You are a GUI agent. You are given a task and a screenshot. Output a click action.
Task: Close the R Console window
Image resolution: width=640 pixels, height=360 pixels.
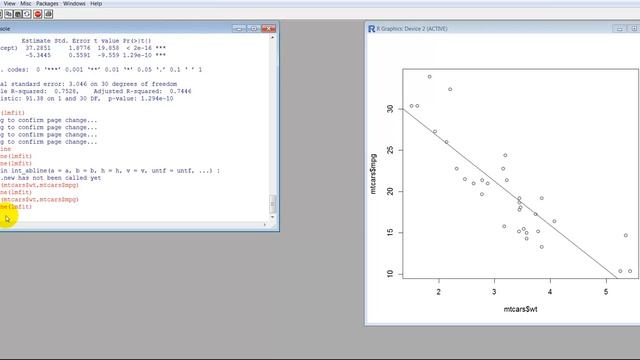coord(269,29)
